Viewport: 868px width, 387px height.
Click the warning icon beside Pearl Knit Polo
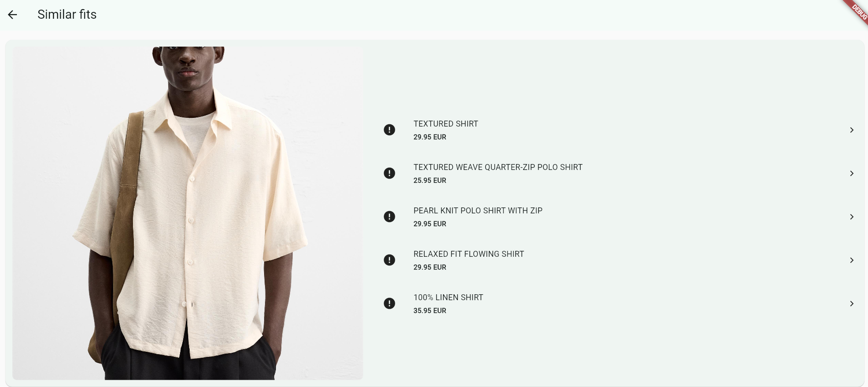click(x=389, y=217)
